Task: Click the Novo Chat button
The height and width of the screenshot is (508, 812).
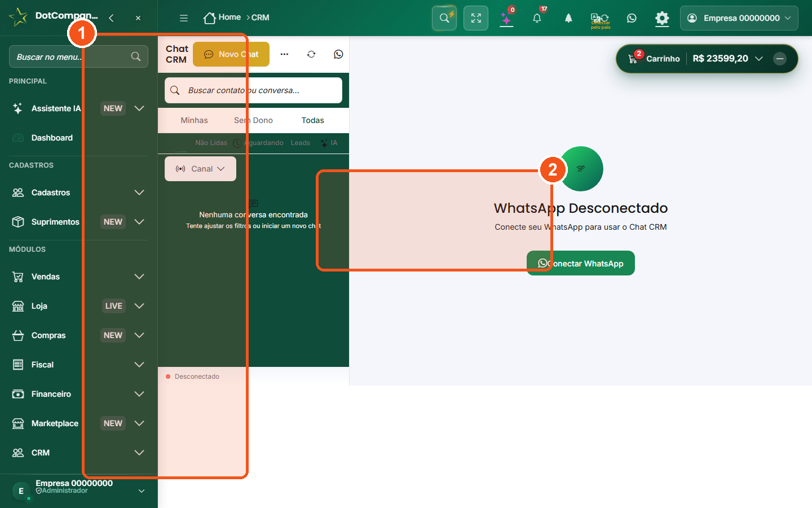Action: 231,54
